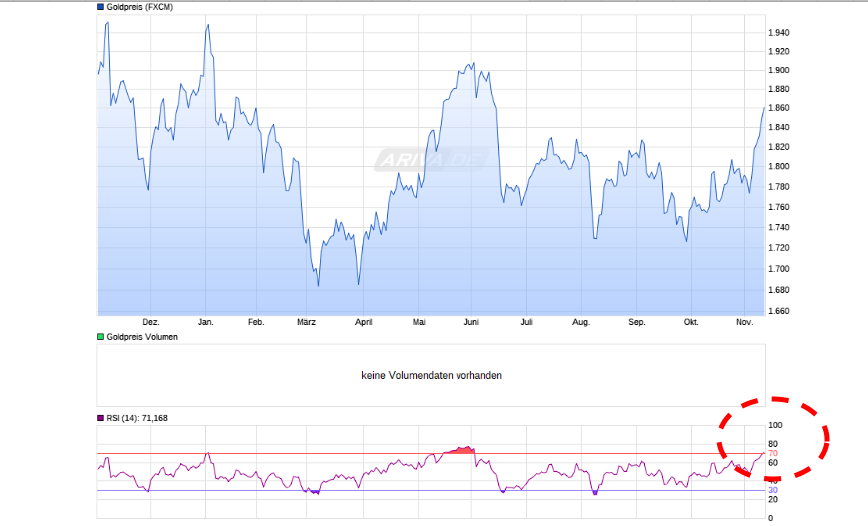Viewport: 868px width, 526px height.
Task: Click the red overbought RSI area near Juni
Action: 462,451
